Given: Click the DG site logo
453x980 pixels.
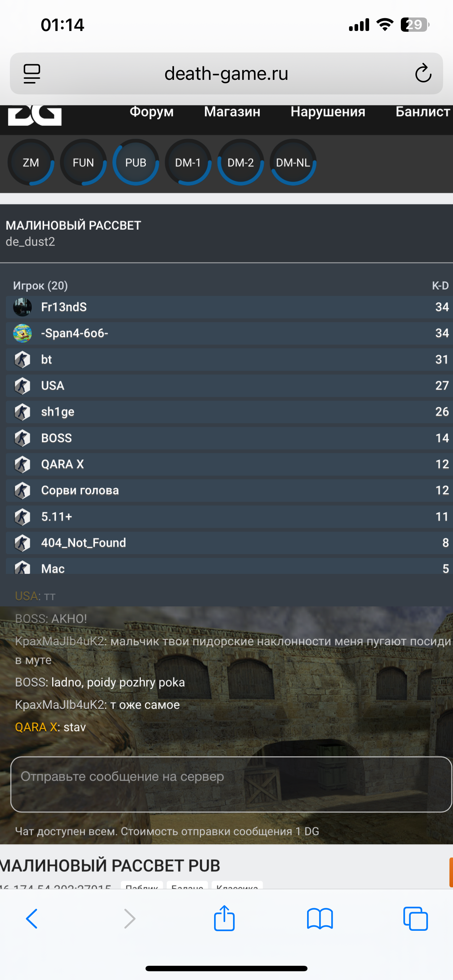Looking at the screenshot, I should coord(35,116).
